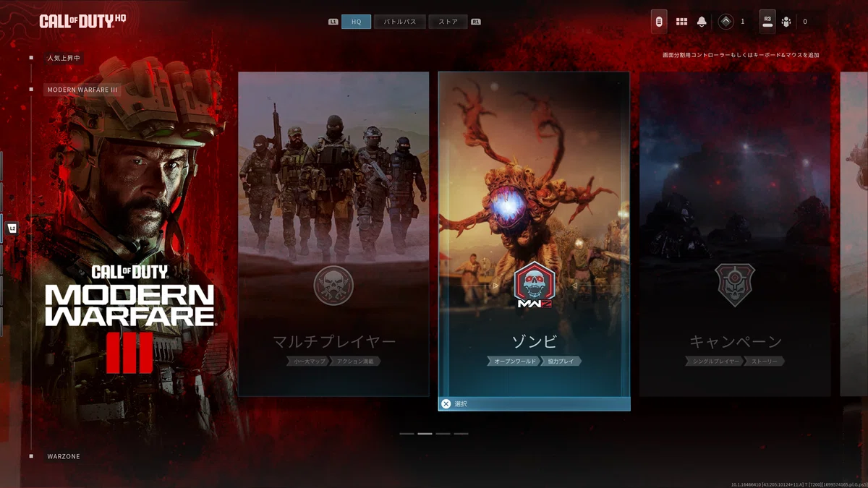Click the マルチプレイヤー title text
The image size is (868, 488).
[x=334, y=341]
